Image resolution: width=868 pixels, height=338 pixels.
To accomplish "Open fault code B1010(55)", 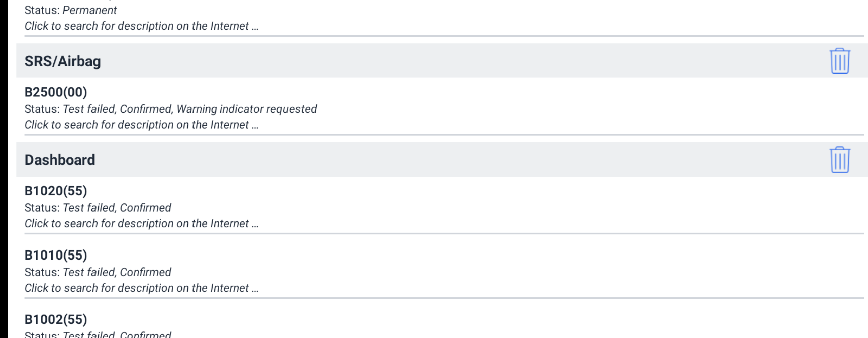I will 56,255.
